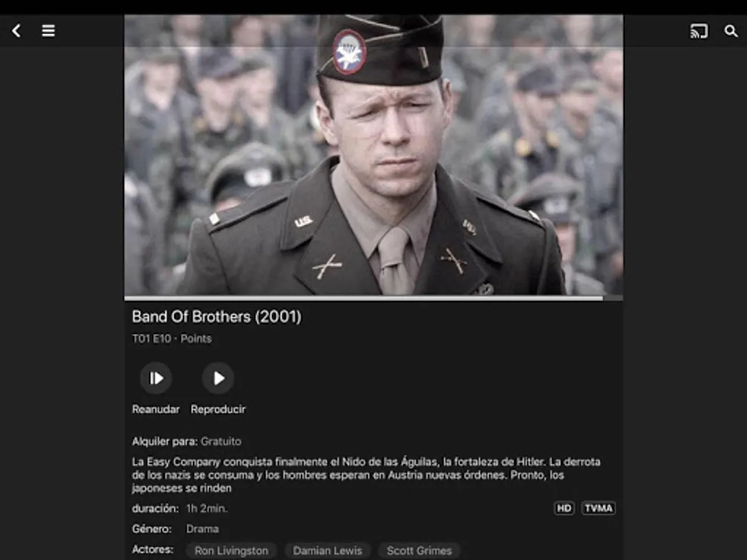The height and width of the screenshot is (560, 747).
Task: Click the Band Of Brothers episode still image
Action: click(374, 155)
